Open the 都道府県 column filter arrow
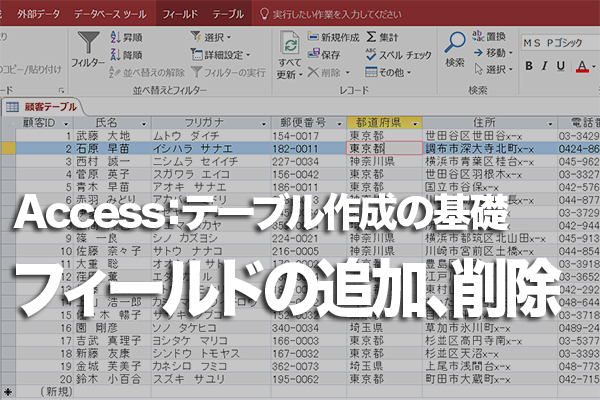600x400 pixels. [x=415, y=124]
